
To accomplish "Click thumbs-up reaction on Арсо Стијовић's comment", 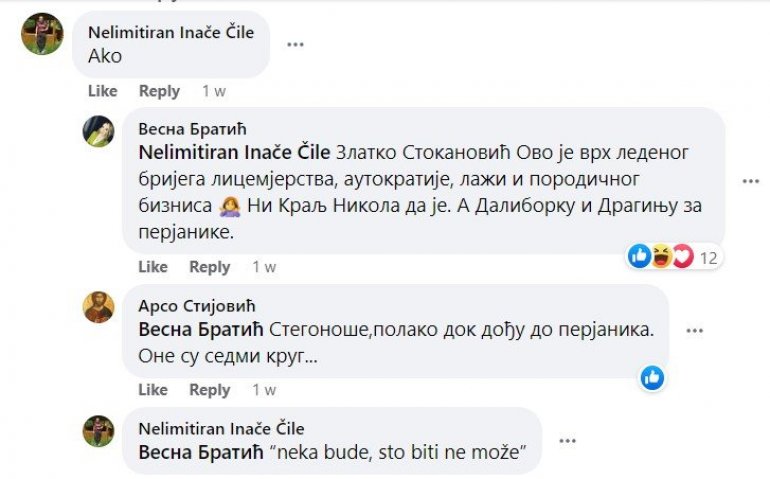I will [x=652, y=377].
